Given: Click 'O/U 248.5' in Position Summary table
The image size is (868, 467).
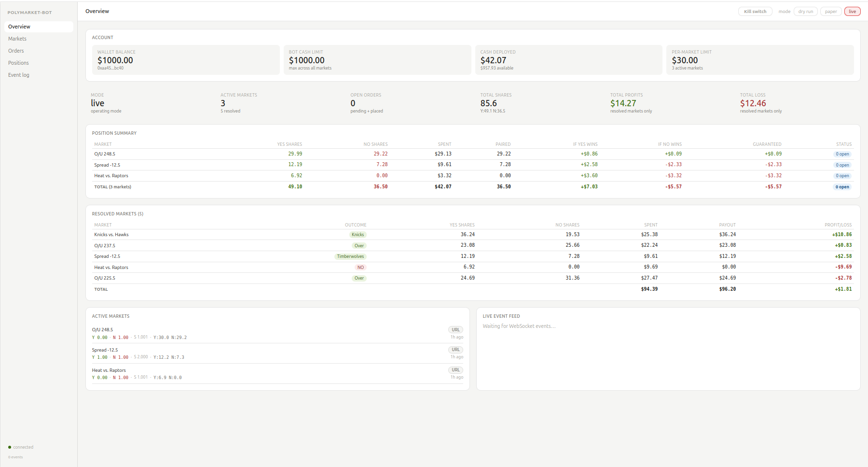Looking at the screenshot, I should click(x=105, y=154).
